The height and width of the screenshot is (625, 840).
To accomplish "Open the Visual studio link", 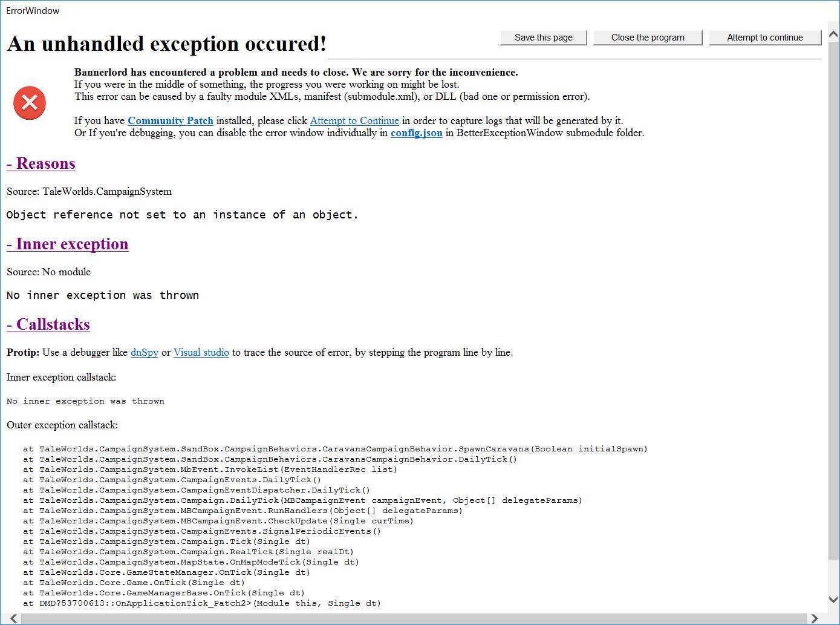I will 201,352.
